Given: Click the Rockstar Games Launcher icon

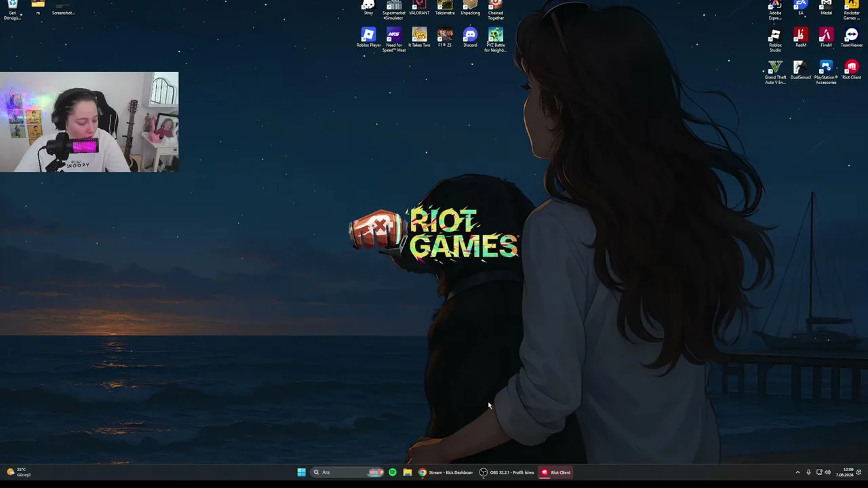Looking at the screenshot, I should (x=852, y=9).
